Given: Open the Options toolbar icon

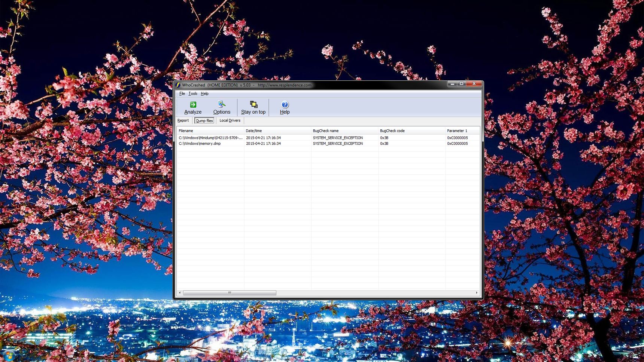Looking at the screenshot, I should [x=222, y=104].
